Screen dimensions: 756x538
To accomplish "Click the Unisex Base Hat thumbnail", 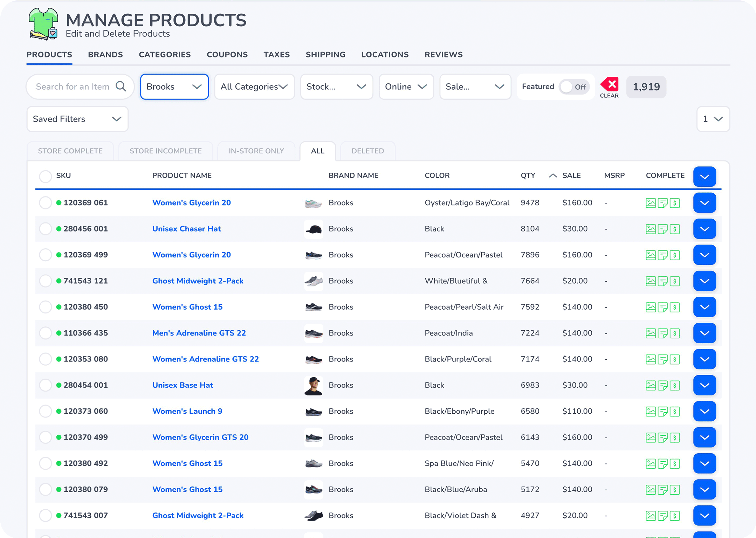I will 314,386.
